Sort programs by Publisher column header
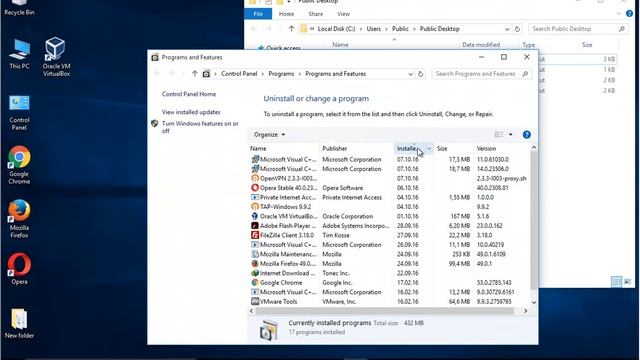Image resolution: width=640 pixels, height=360 pixels. point(357,149)
